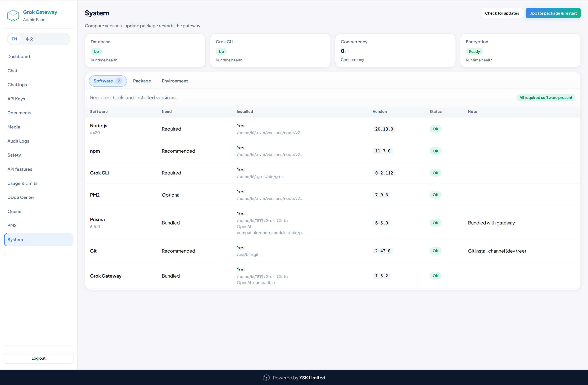
Task: Click the footer YSK Limited cube icon
Action: [x=266, y=378]
